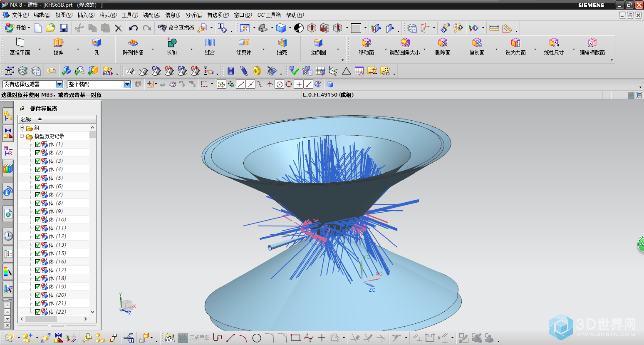Open the 开始 start dropdown
Viewport: 644px width, 345px height.
pyautogui.click(x=17, y=28)
